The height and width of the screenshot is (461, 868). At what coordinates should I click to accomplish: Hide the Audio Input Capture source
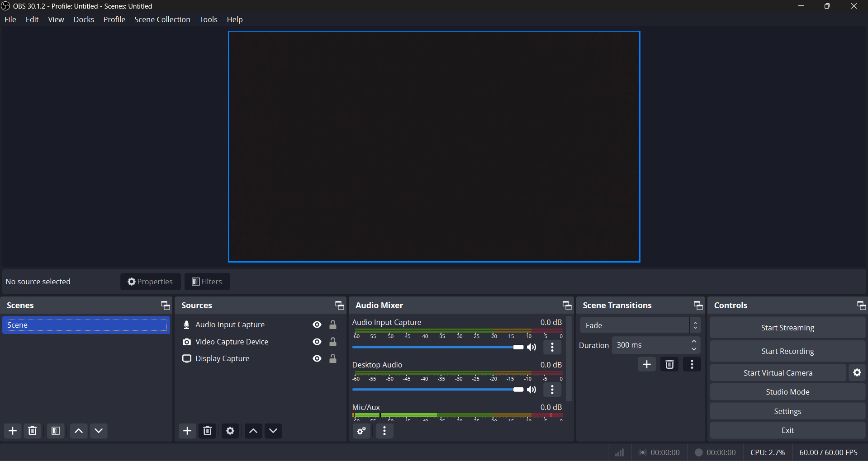pyautogui.click(x=317, y=325)
